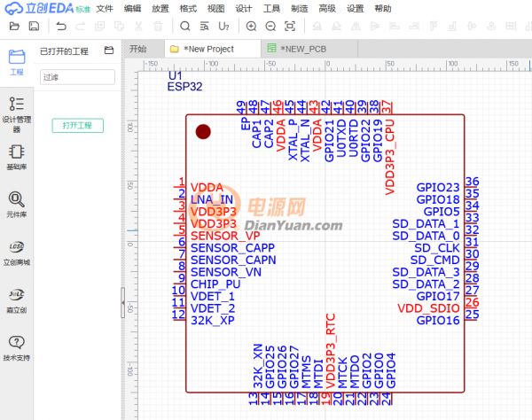The width and height of the screenshot is (532, 420).
Task: Open the 设置 menu
Action: coord(355,9)
